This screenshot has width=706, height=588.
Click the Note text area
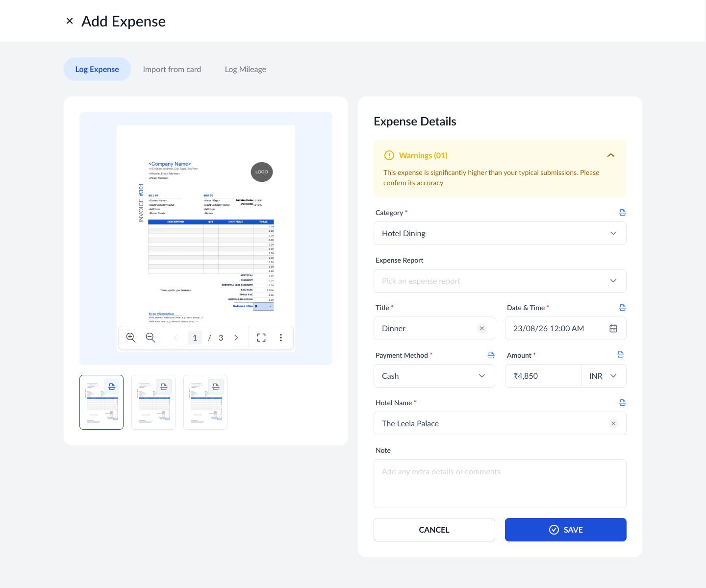pos(500,484)
